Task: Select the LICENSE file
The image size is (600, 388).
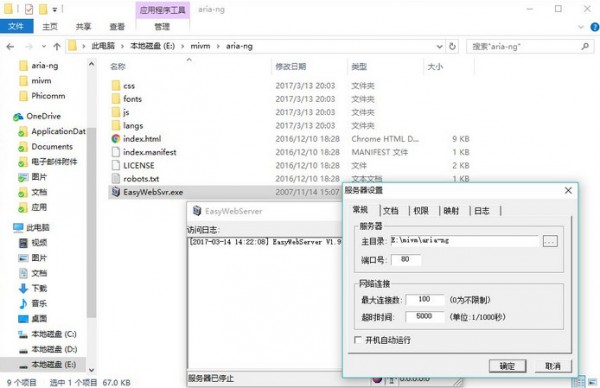Action: 139,165
